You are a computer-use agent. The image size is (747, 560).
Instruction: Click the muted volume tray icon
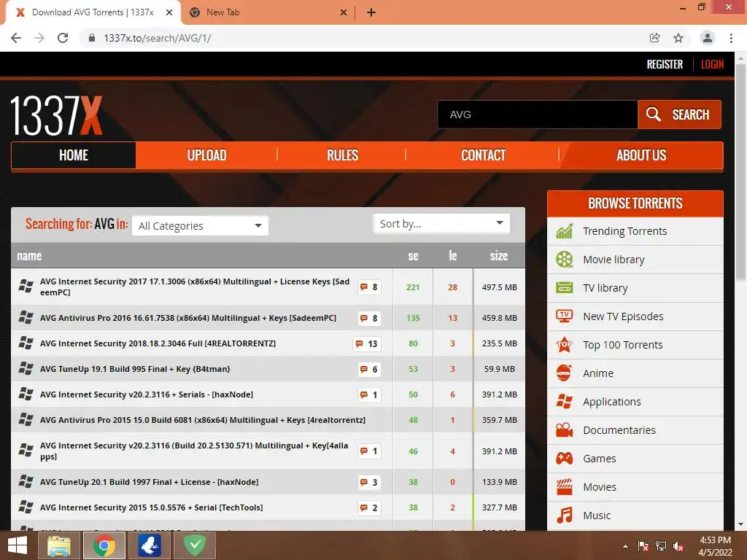678,546
